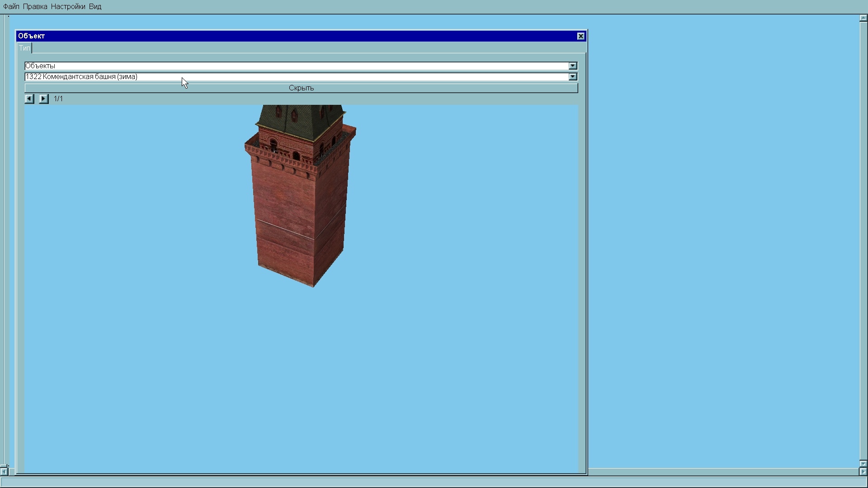This screenshot has width=868, height=488.
Task: Open the Файл menu
Action: point(11,7)
